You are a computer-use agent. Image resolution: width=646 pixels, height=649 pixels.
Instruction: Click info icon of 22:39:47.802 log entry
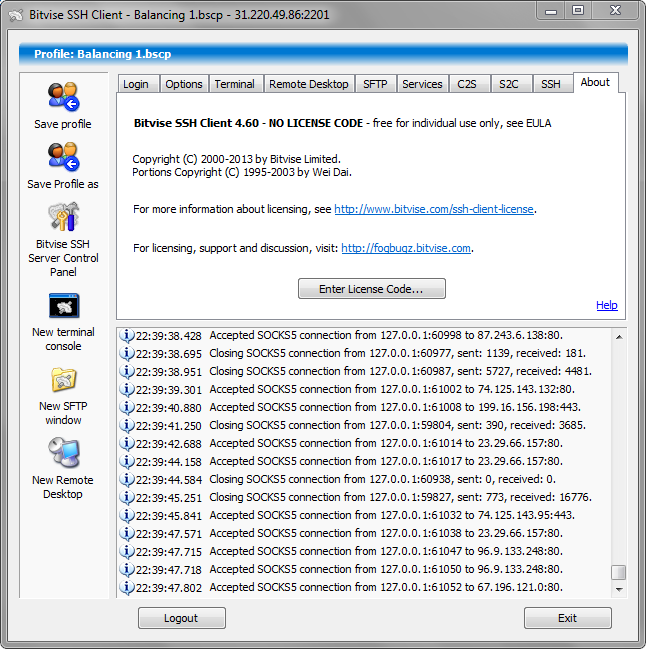tap(127, 587)
